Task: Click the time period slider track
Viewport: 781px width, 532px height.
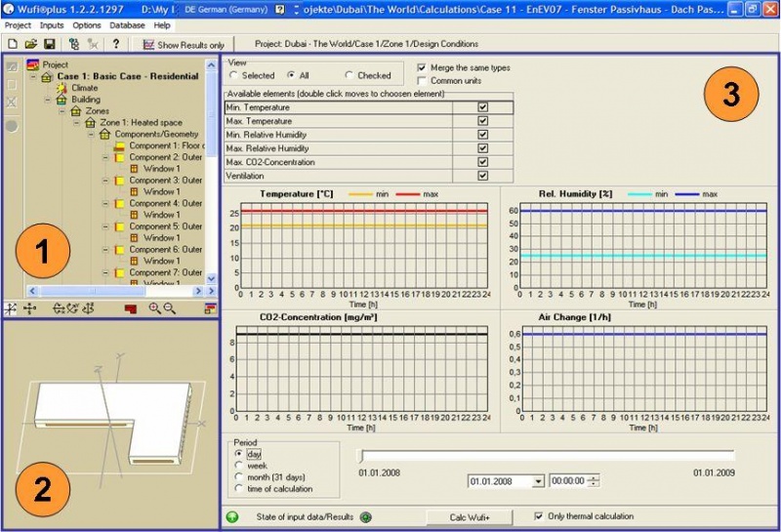Action: pos(547,456)
